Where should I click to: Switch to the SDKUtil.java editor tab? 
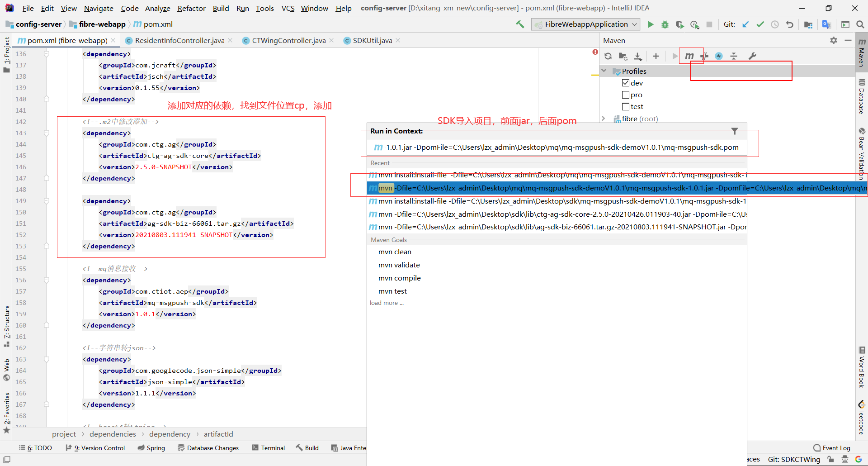click(372, 40)
